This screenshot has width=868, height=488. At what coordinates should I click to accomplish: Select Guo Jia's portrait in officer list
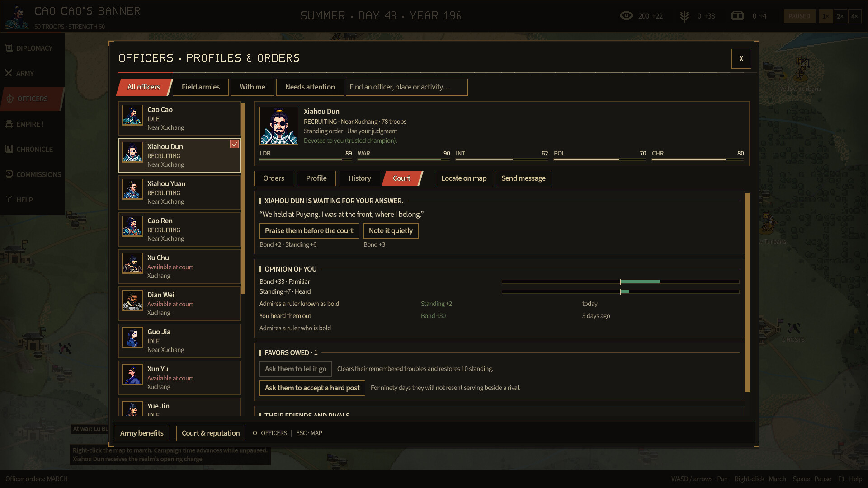(132, 338)
